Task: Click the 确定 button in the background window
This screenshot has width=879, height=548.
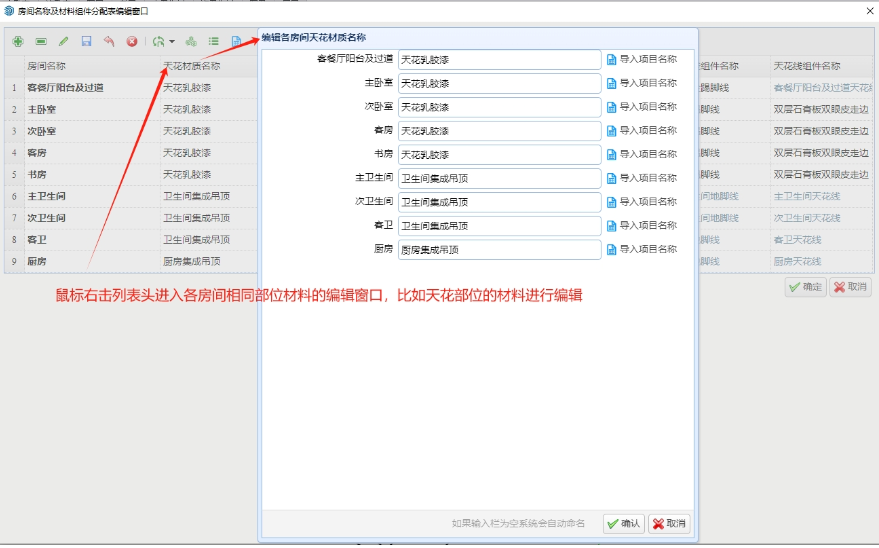Action: (805, 287)
